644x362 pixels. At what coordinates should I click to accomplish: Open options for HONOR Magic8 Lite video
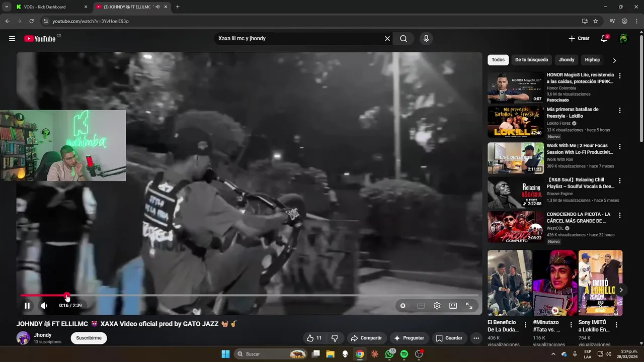click(620, 76)
